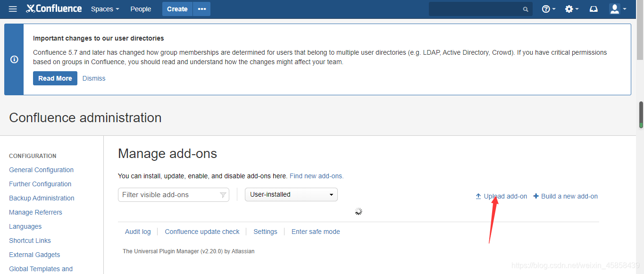Viewport: 644px width, 274px height.
Task: Go to the People directory
Action: click(141, 9)
